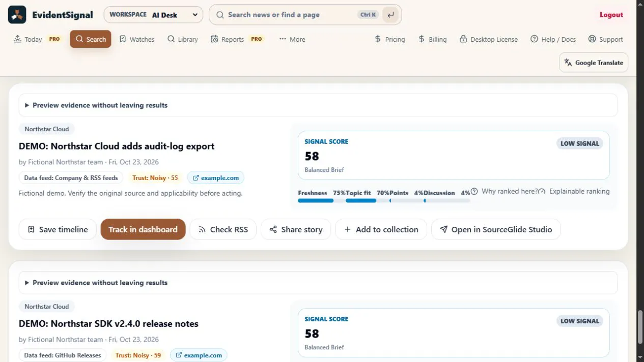The width and height of the screenshot is (644, 362).
Task: Open the example.com link for audit-log story
Action: (x=216, y=178)
